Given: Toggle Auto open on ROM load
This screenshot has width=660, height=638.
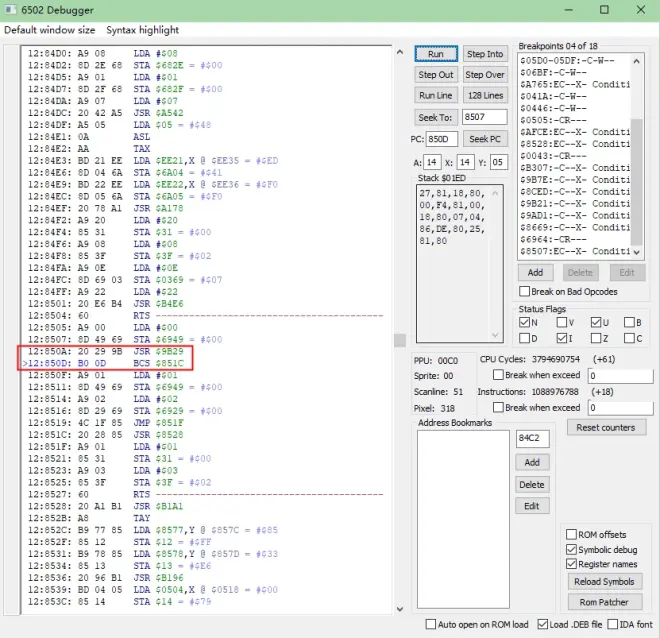Looking at the screenshot, I should click(x=429, y=624).
